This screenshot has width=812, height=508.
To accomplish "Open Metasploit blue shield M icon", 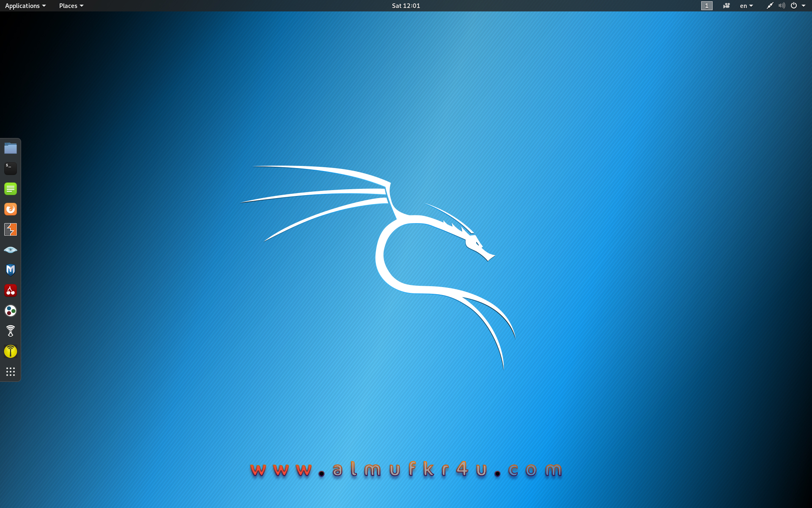I will coord(11,270).
